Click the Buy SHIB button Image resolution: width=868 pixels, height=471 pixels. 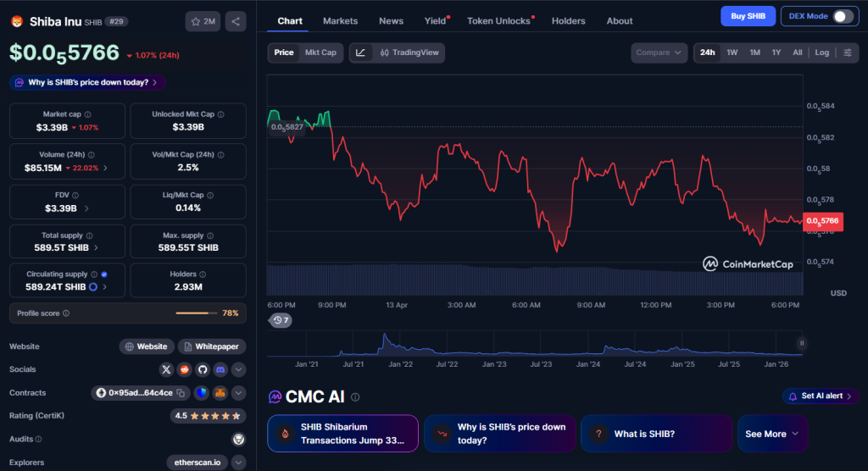pyautogui.click(x=748, y=16)
